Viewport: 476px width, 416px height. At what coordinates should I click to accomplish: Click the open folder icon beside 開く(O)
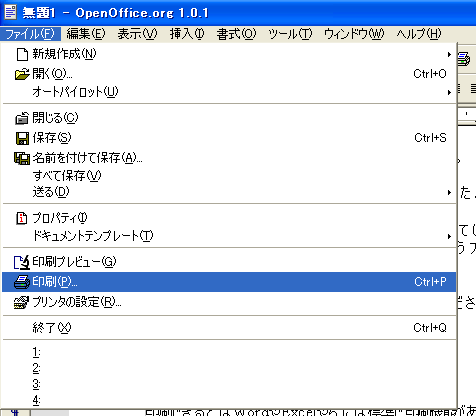(x=22, y=74)
